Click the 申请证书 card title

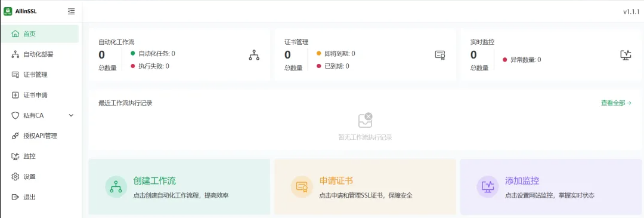pos(336,180)
